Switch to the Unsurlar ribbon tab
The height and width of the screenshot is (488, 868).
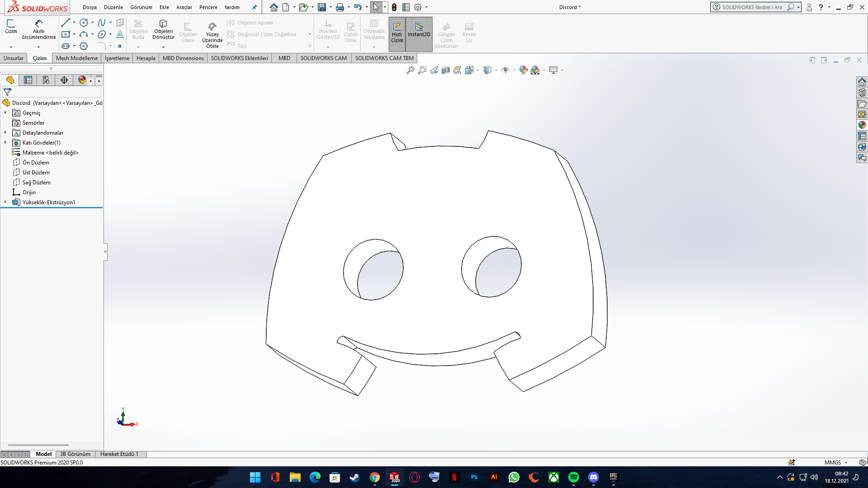click(x=14, y=58)
